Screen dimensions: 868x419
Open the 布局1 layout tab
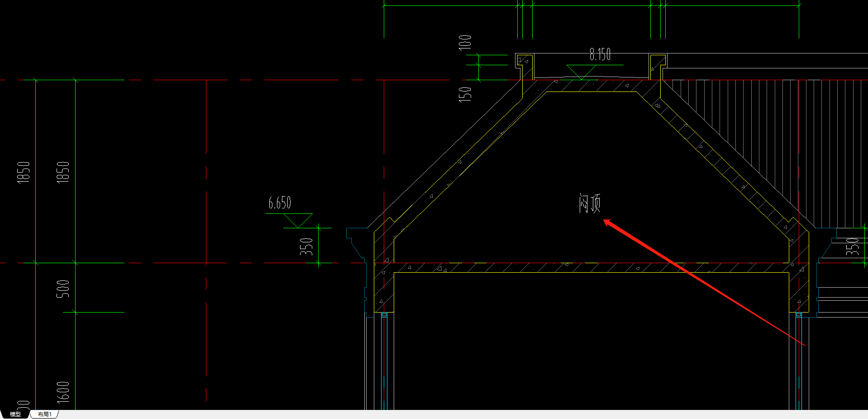(44, 414)
